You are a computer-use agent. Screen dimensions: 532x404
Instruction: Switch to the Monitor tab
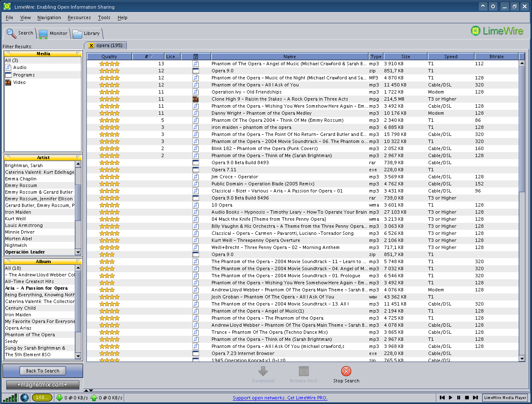tap(53, 33)
